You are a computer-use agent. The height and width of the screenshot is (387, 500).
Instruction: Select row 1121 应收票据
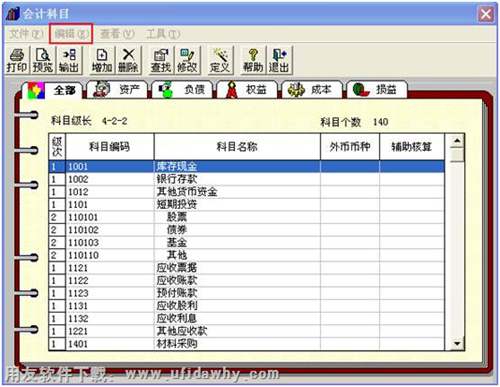click(x=247, y=268)
